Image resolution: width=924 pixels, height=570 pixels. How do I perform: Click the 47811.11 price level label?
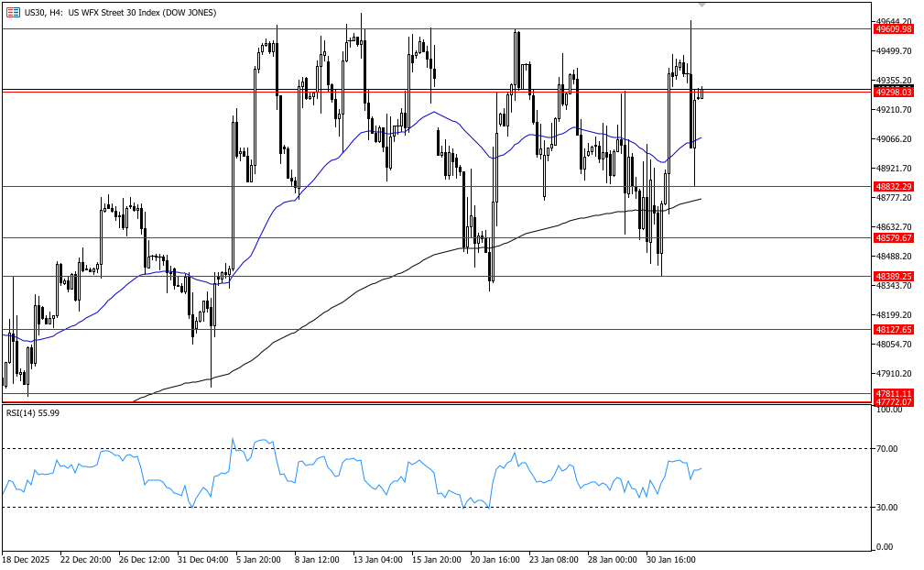pyautogui.click(x=894, y=393)
